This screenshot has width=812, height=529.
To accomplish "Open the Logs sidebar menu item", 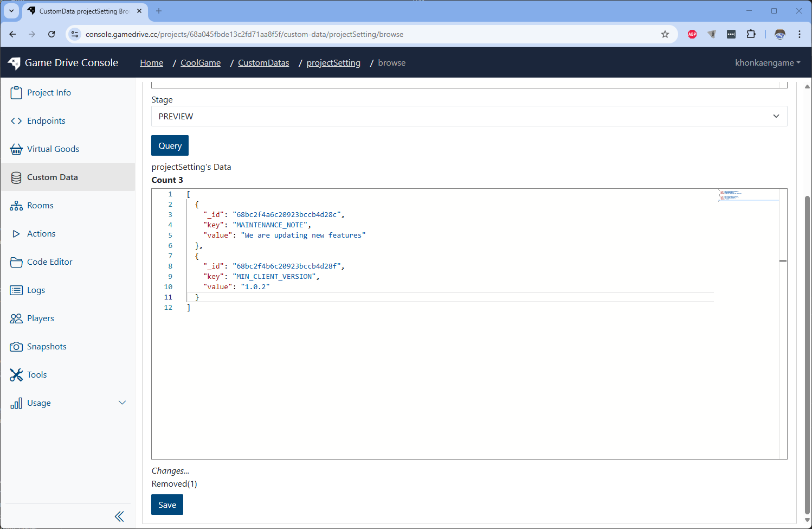I will (x=36, y=290).
